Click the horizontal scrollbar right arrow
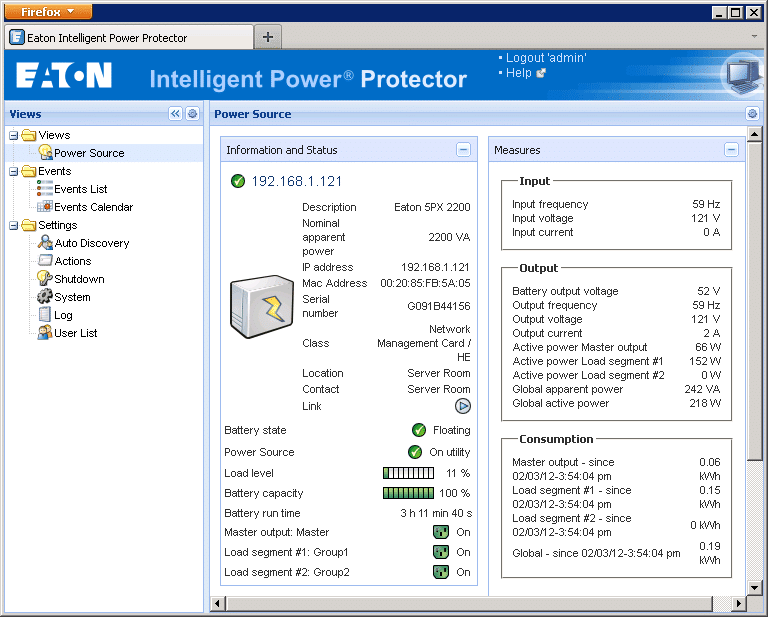 [739, 603]
